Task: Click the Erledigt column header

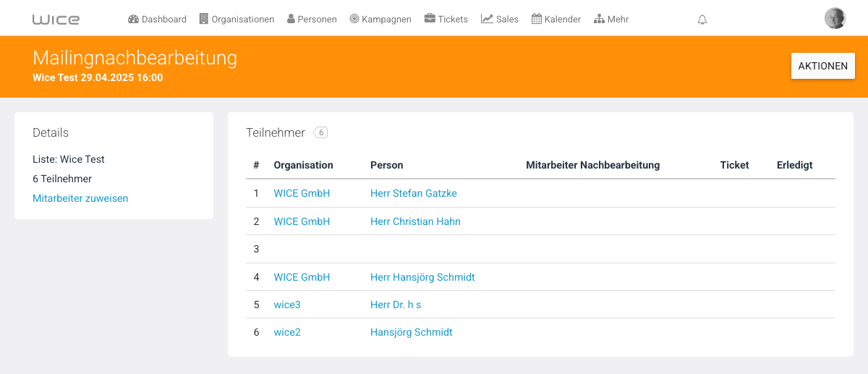Action: (795, 165)
